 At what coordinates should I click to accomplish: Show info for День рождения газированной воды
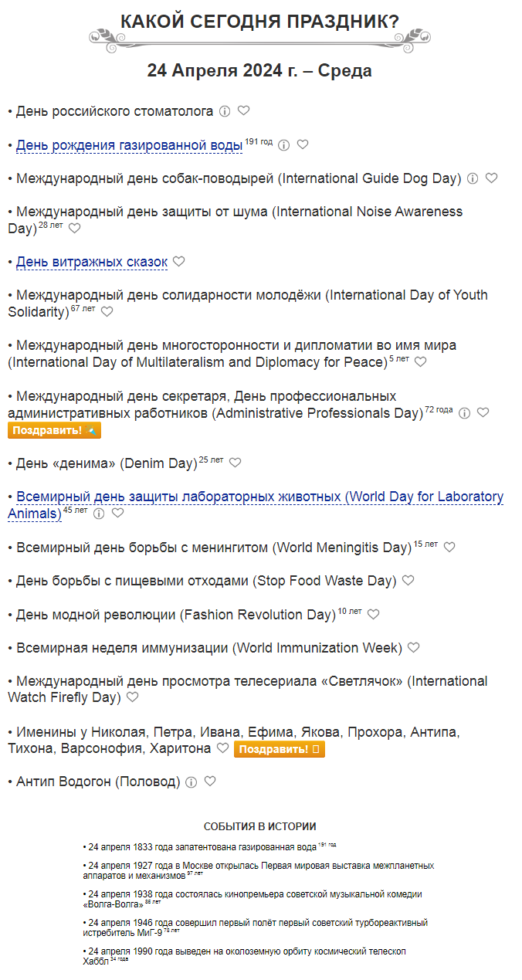click(283, 145)
